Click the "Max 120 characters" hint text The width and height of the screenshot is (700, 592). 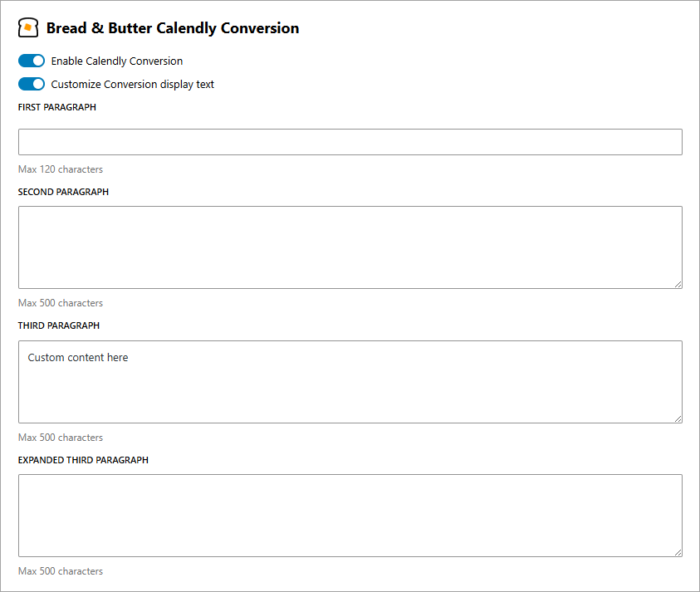60,169
